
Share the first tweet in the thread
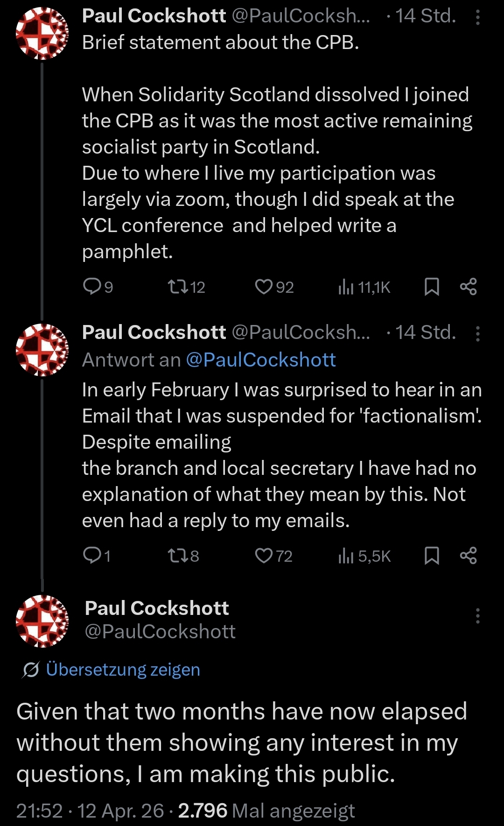point(468,286)
